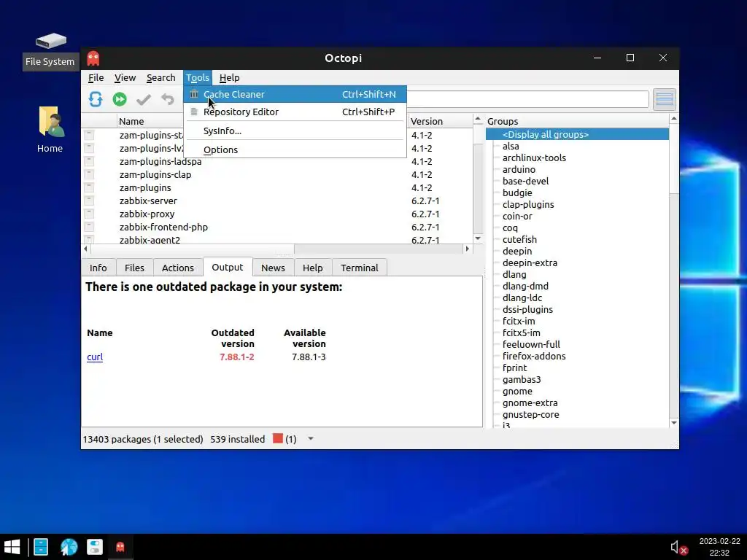Image resolution: width=747 pixels, height=560 pixels.
Task: Launch the web browser taskbar icon
Action: click(x=69, y=547)
